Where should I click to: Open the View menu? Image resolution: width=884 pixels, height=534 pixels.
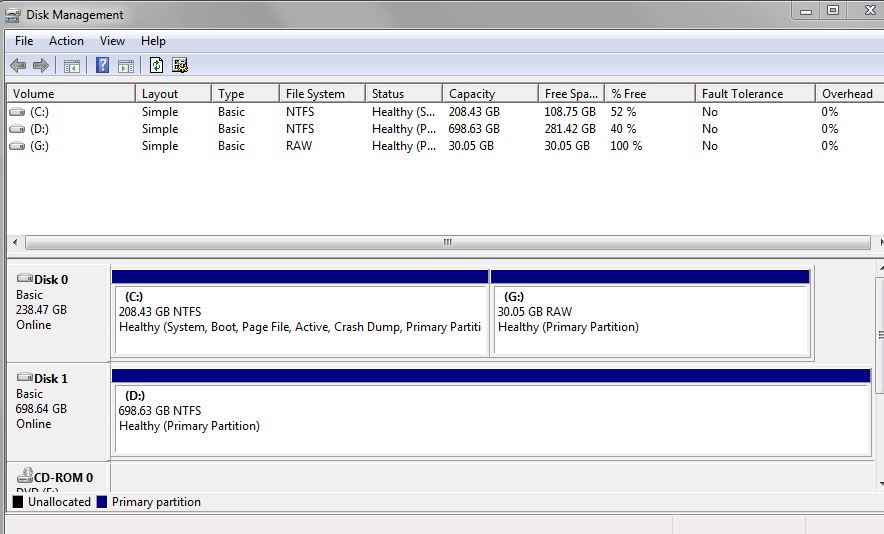click(112, 41)
